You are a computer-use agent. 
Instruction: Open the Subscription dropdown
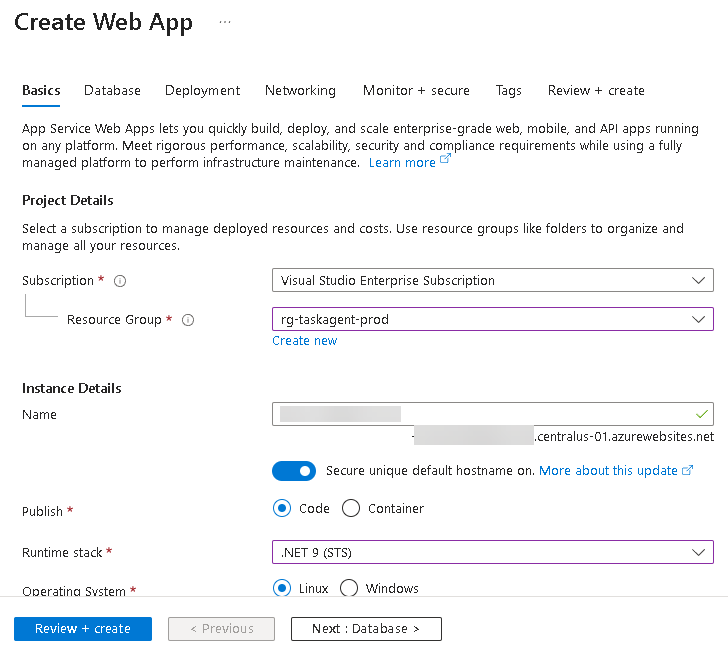pyautogui.click(x=493, y=280)
